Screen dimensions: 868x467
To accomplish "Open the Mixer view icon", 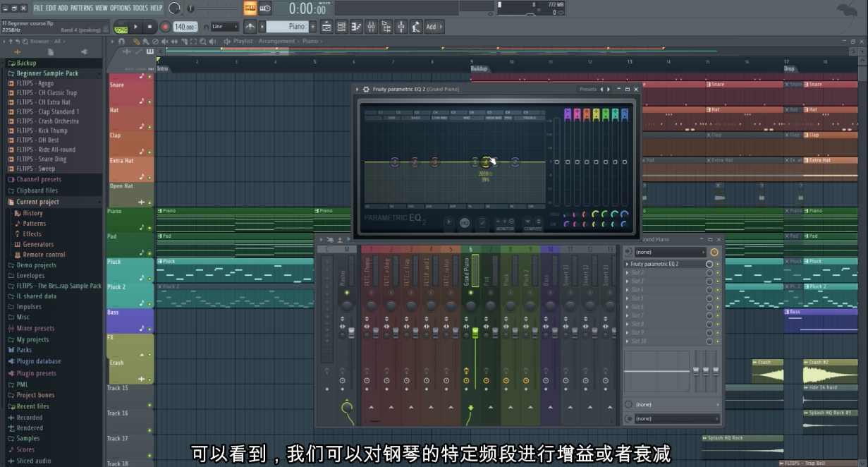I will 371,27.
